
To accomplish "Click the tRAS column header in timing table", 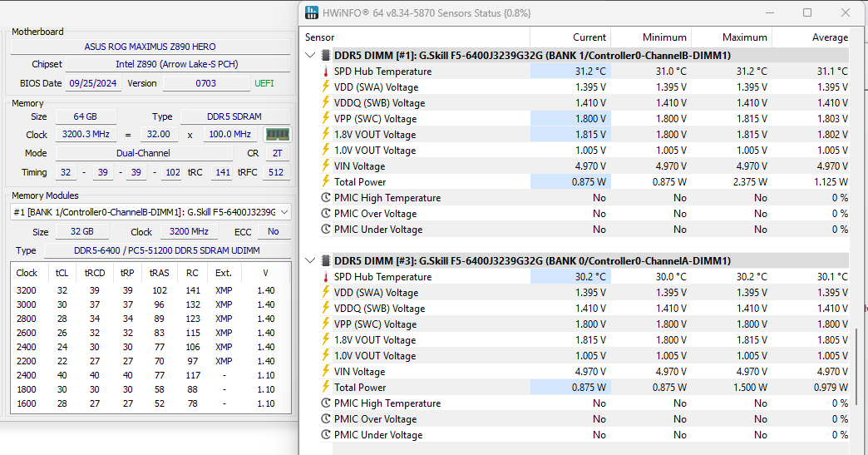I will click(x=160, y=273).
